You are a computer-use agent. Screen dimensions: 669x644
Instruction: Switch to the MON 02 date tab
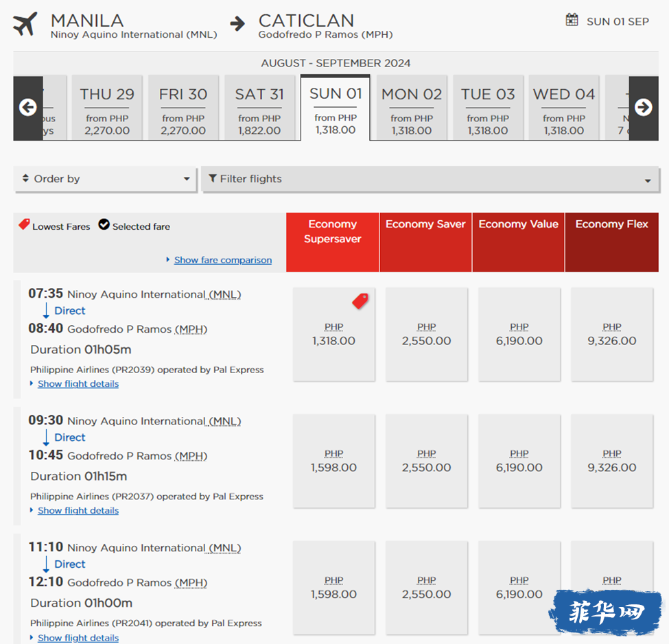click(x=412, y=108)
